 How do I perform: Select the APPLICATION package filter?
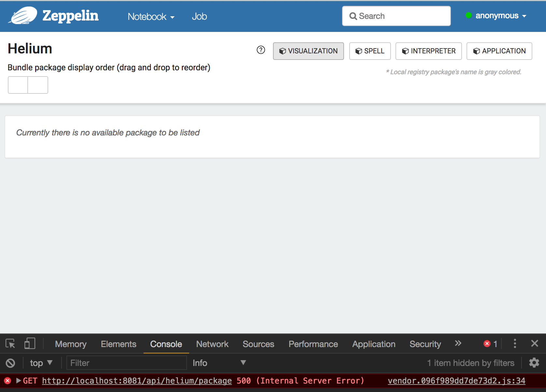pos(499,51)
